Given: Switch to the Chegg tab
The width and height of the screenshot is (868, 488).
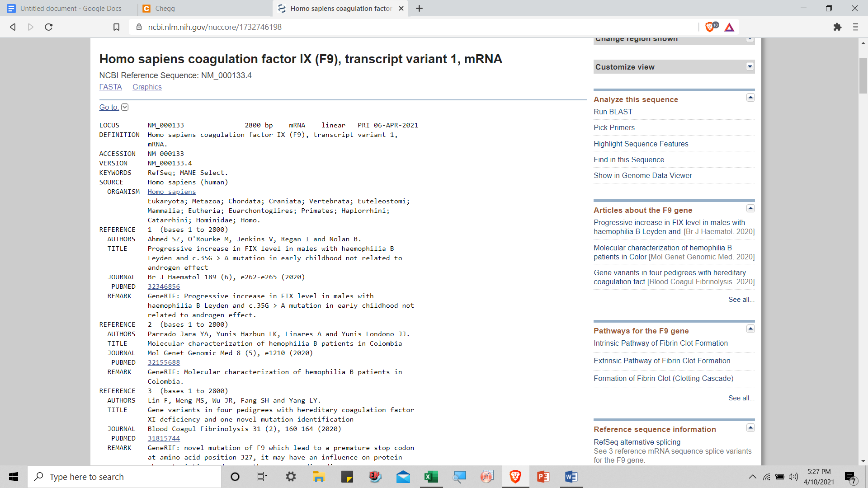Looking at the screenshot, I should (x=165, y=8).
